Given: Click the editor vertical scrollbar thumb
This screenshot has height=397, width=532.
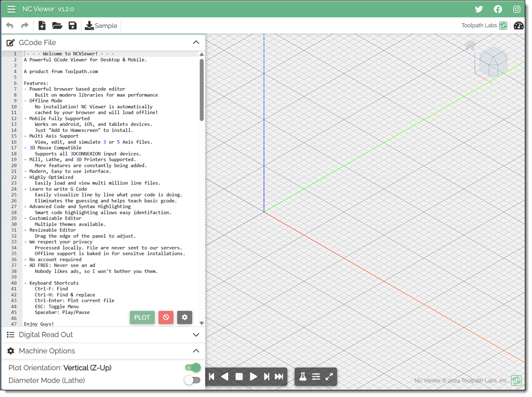Looking at the screenshot, I should [x=202, y=90].
